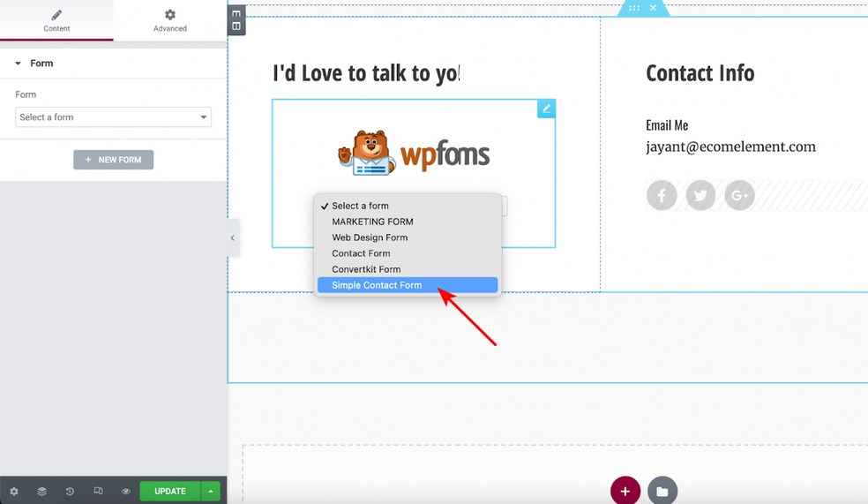Open the History icon in bottom bar
The image size is (868, 504).
[70, 492]
